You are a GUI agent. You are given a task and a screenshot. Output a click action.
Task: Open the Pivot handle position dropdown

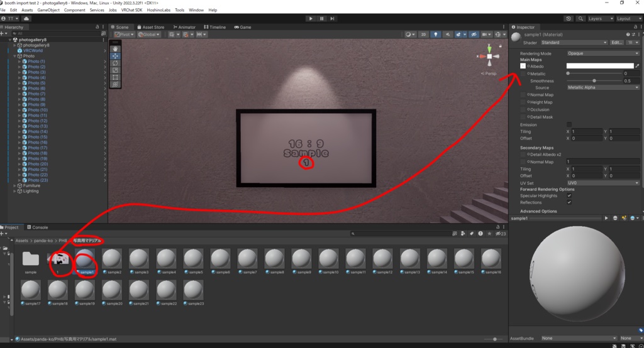coord(125,35)
